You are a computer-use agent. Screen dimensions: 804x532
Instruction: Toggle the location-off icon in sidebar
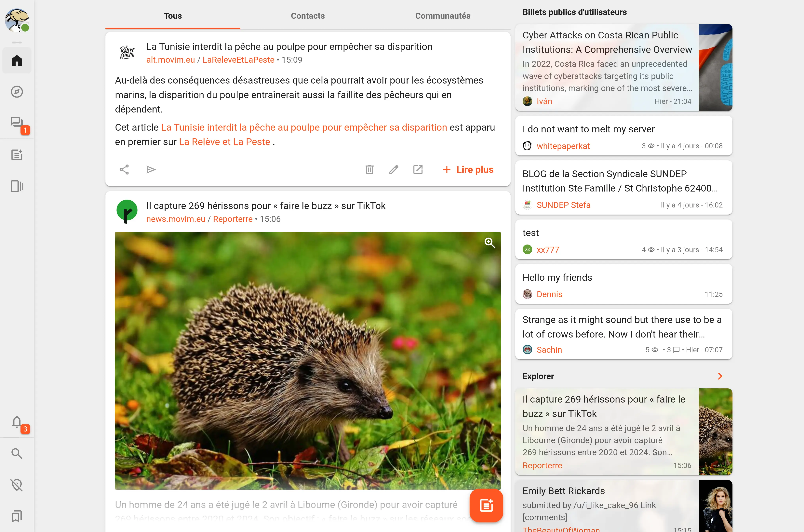click(17, 485)
